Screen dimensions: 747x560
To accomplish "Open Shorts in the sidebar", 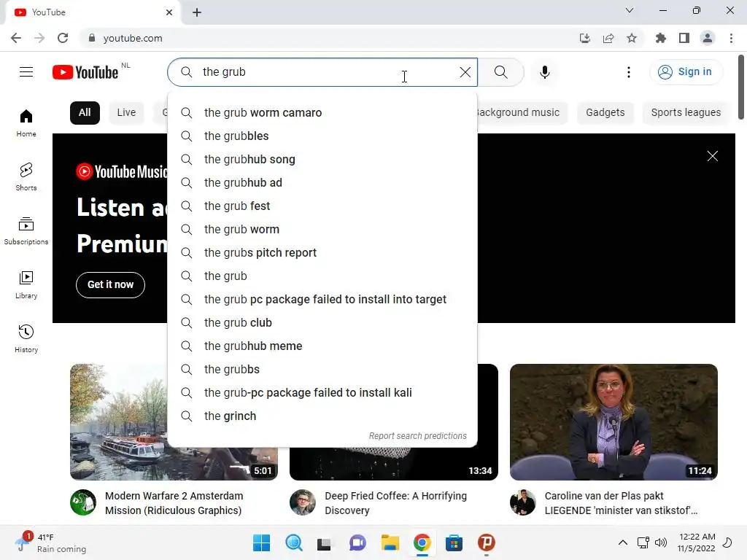I will tap(26, 176).
